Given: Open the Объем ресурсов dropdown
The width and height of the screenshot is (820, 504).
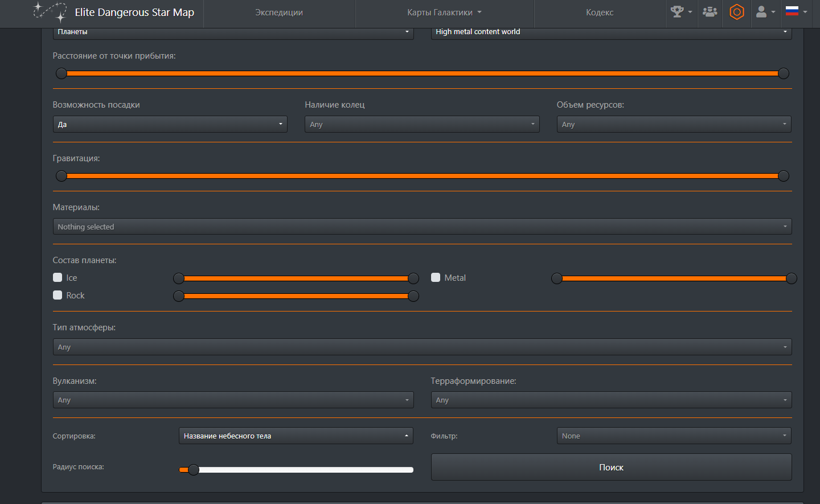Looking at the screenshot, I should coord(674,124).
